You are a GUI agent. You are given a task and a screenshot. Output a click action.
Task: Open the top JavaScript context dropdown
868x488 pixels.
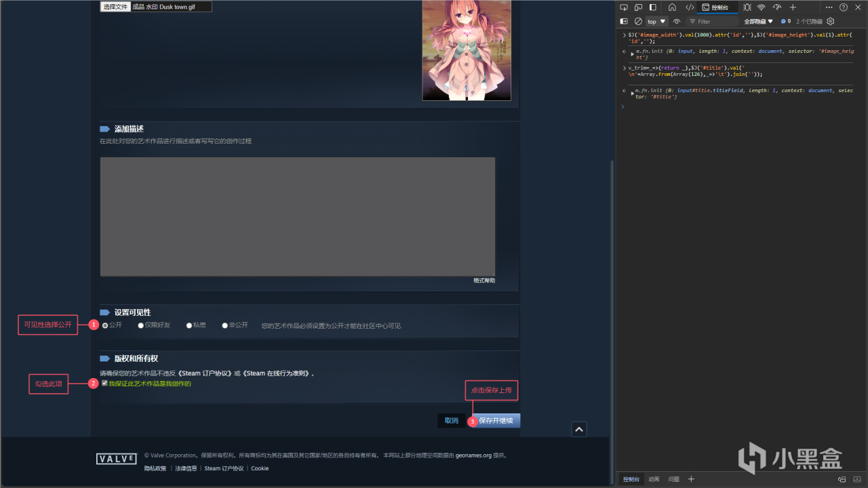click(657, 22)
